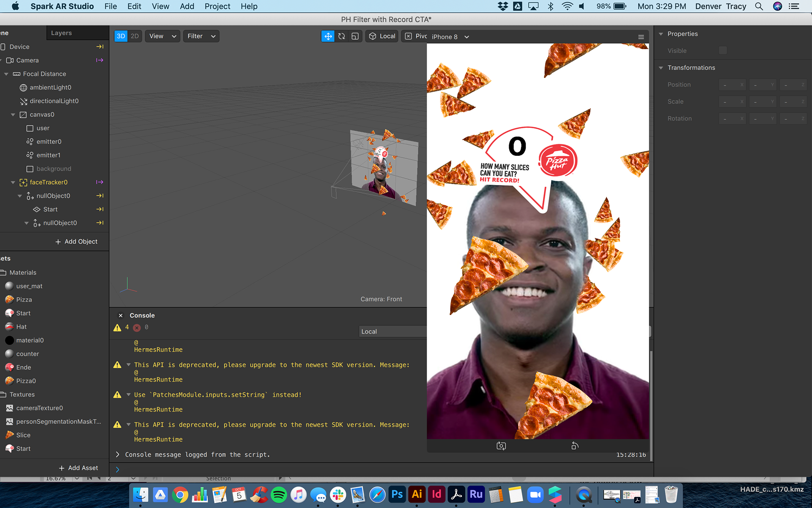The width and height of the screenshot is (812, 508).
Task: Click the simulator camera capture icon
Action: 501,446
